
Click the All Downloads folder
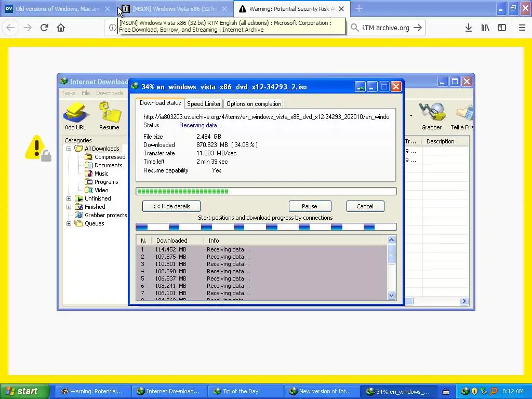97,149
